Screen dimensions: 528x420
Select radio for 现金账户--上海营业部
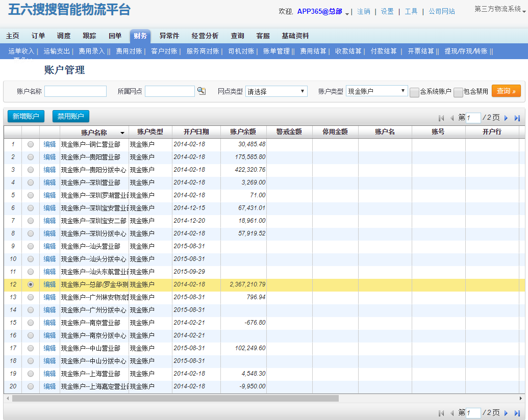(x=31, y=374)
